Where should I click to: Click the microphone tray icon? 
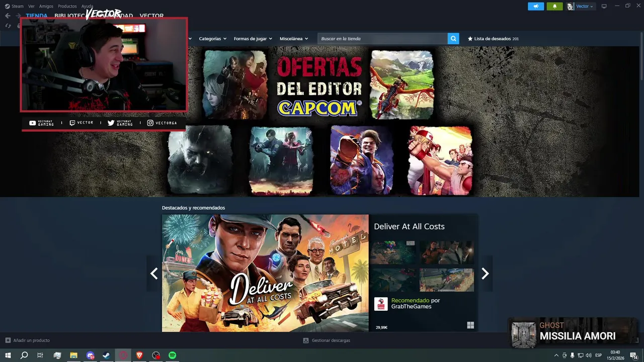572,355
